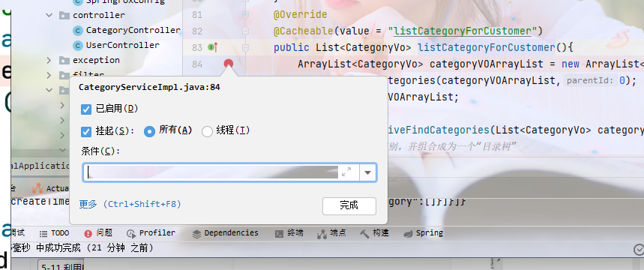Click the parentId inlay hint
Screen dimensions: 644x270
coord(591,80)
